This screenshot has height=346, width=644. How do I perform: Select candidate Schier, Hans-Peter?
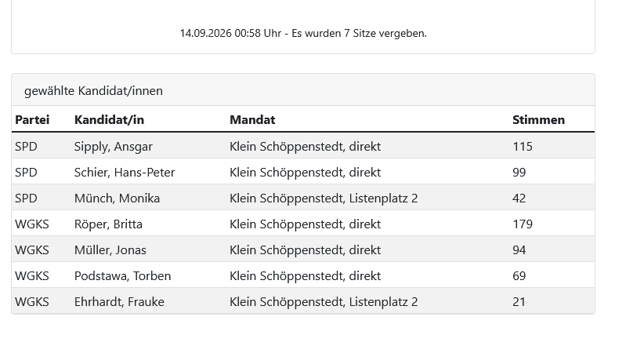click(x=125, y=173)
